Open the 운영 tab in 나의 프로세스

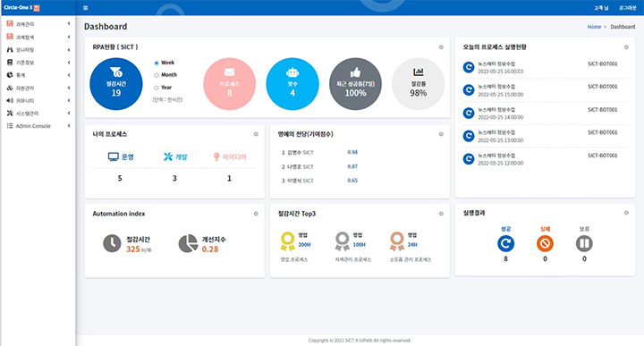(121, 156)
